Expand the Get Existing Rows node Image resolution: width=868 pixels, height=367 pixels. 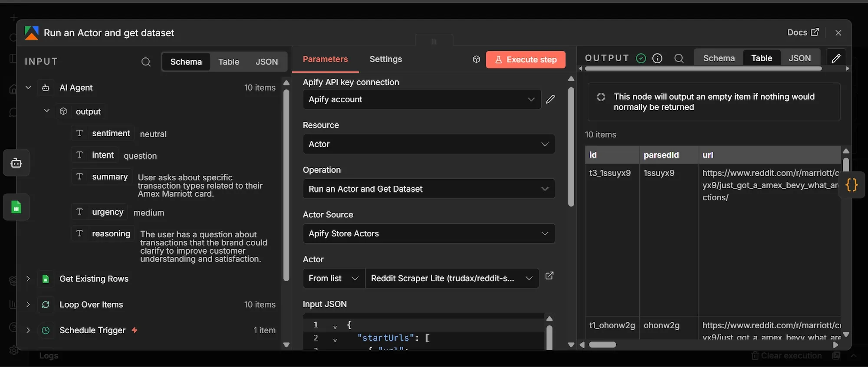pos(28,279)
